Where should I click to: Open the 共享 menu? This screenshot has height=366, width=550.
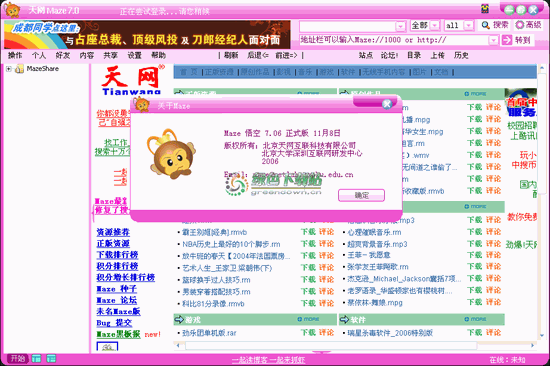pyautogui.click(x=110, y=55)
